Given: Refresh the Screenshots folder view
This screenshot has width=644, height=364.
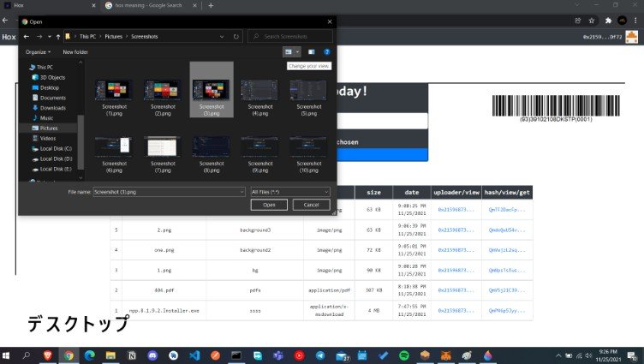Looking at the screenshot, I should click(x=236, y=37).
